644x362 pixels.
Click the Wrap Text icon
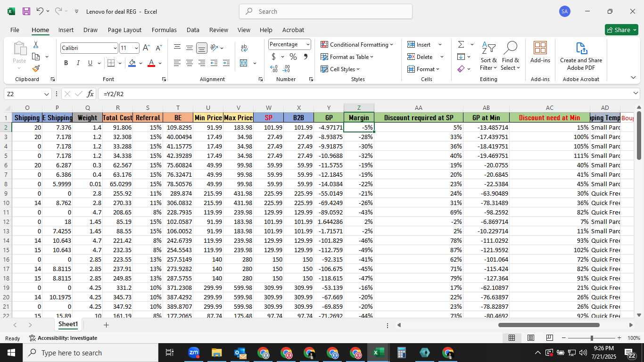[x=244, y=48]
